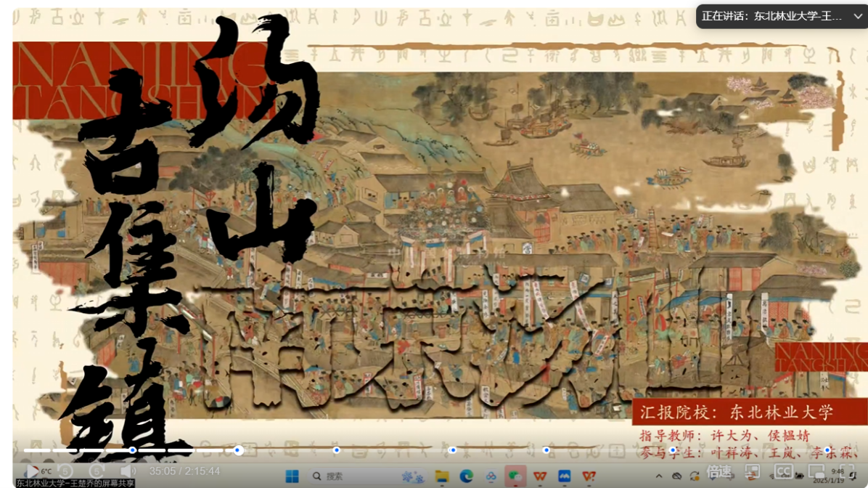The image size is (868, 488).
Task: Rewind the video 5 seconds
Action: pyautogui.click(x=65, y=472)
